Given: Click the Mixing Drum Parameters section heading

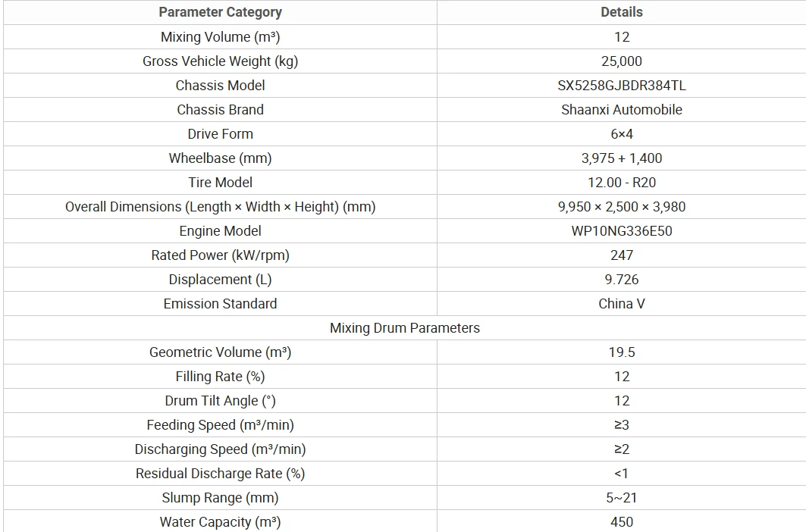Looking at the screenshot, I should [405, 328].
